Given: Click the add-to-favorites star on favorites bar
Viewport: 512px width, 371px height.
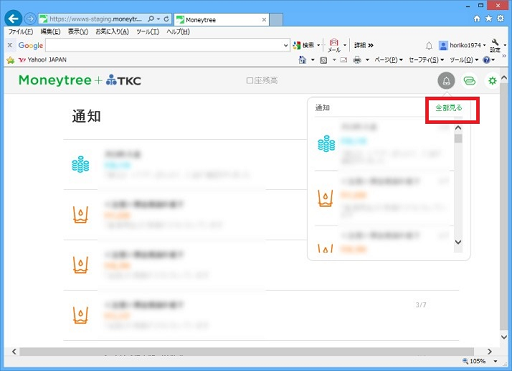Looking at the screenshot, I should (x=10, y=60).
